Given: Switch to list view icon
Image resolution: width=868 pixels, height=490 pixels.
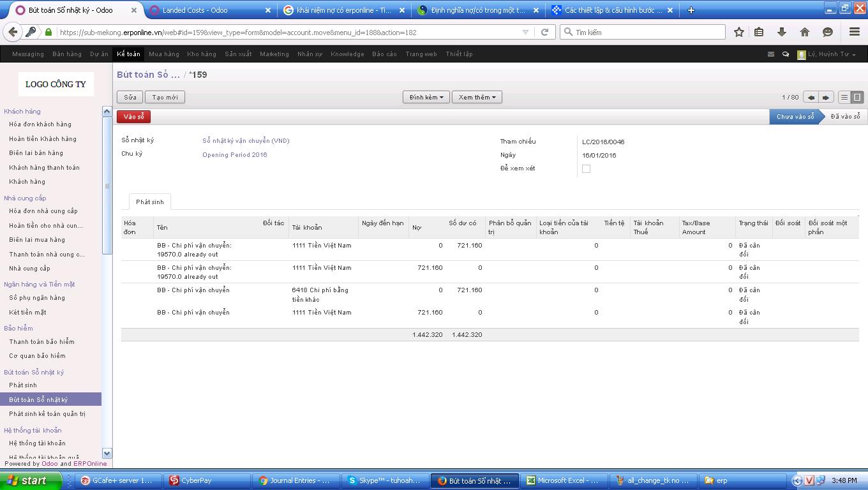Looking at the screenshot, I should coord(844,97).
